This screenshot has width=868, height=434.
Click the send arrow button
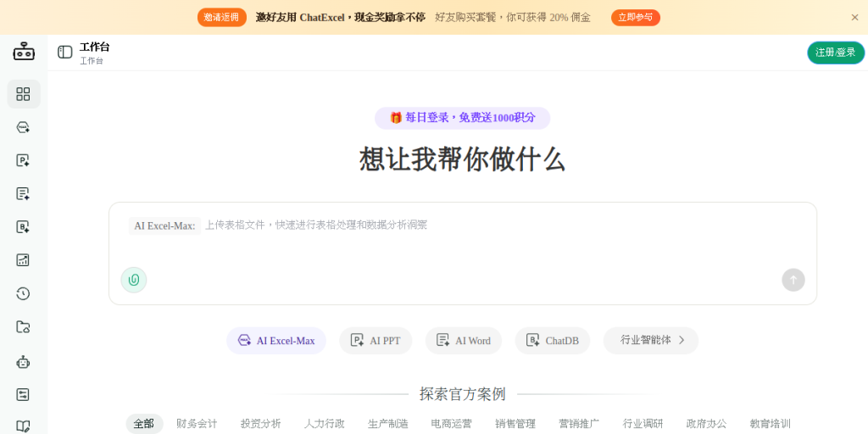(793, 280)
